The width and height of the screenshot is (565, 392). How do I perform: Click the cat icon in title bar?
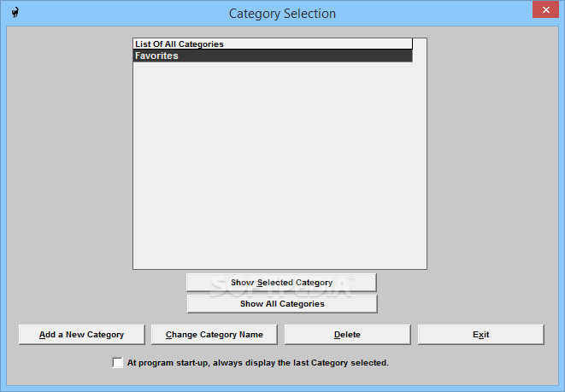pos(15,13)
